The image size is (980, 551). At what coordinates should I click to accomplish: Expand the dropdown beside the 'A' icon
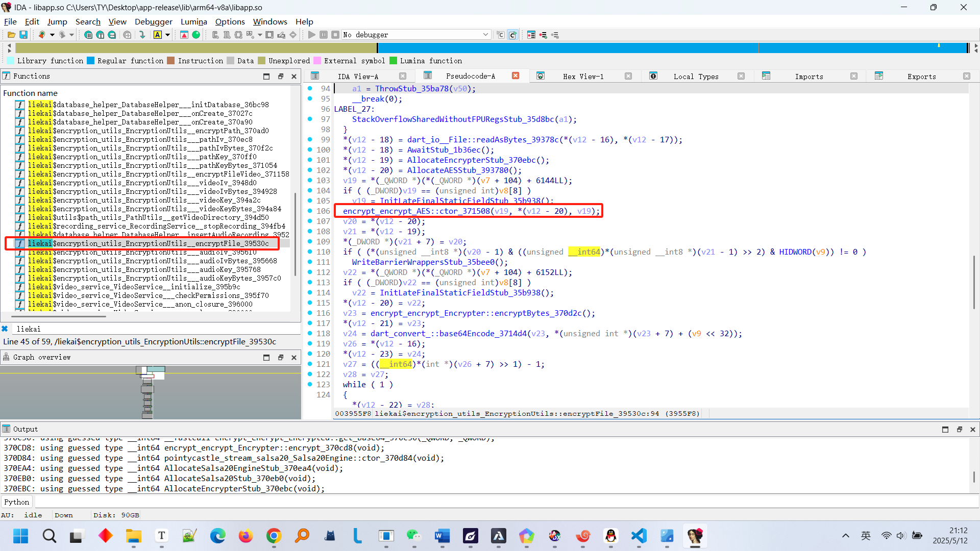pyautogui.click(x=167, y=35)
